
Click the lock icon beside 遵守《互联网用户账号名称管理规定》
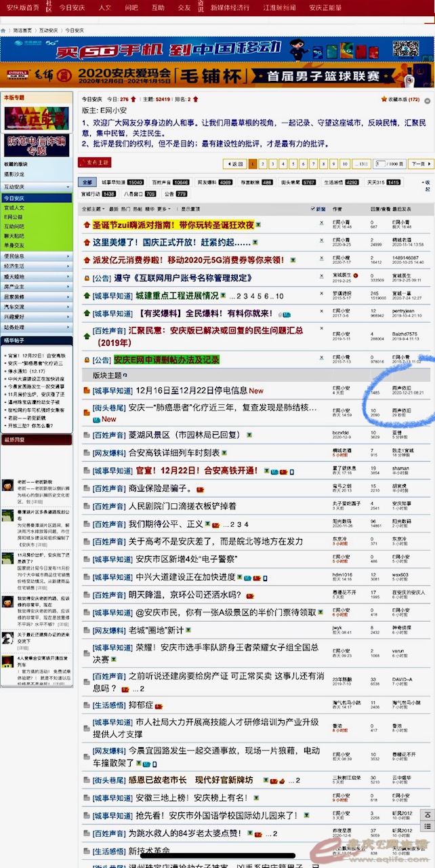(87, 278)
